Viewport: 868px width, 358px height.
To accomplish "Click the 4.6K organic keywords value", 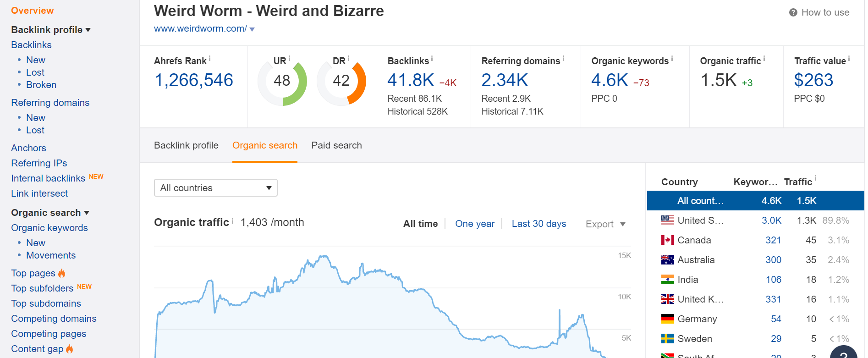I will pyautogui.click(x=610, y=80).
